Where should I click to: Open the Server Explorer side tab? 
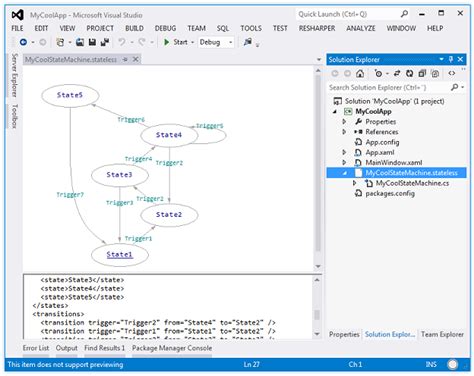coord(15,75)
